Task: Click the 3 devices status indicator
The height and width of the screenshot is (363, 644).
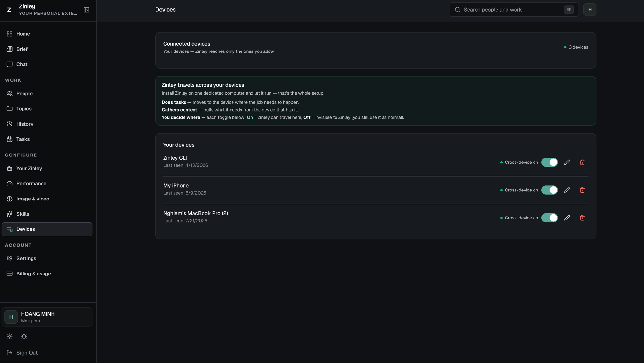Action: click(x=576, y=47)
